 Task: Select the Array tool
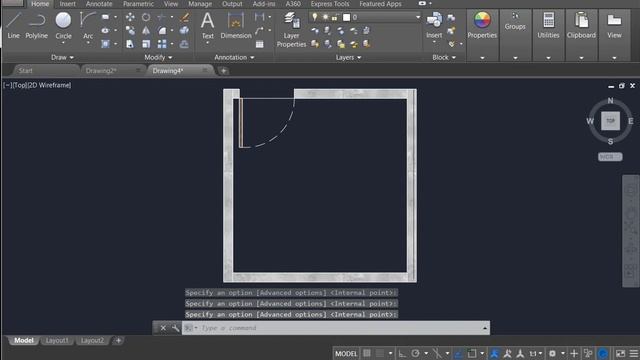(x=162, y=44)
